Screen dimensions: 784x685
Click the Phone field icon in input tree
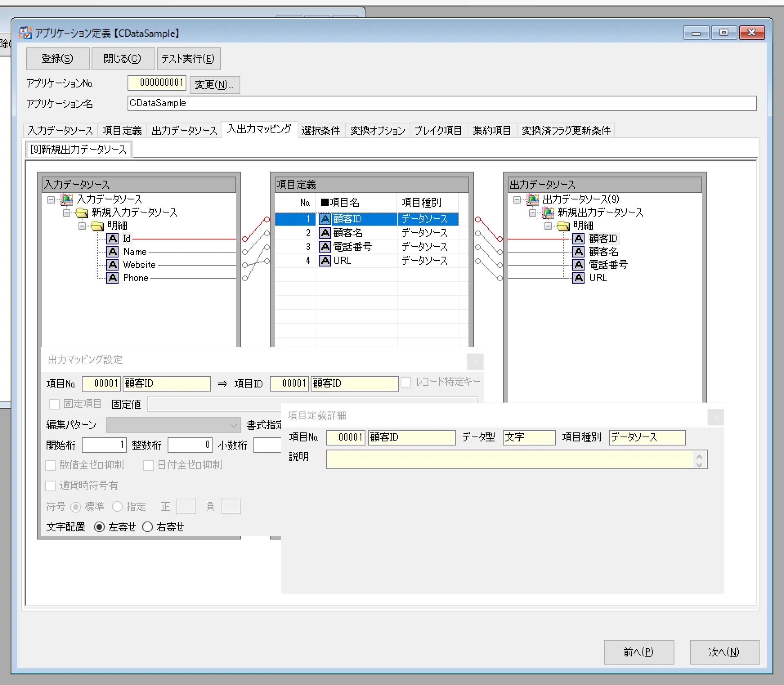point(112,278)
